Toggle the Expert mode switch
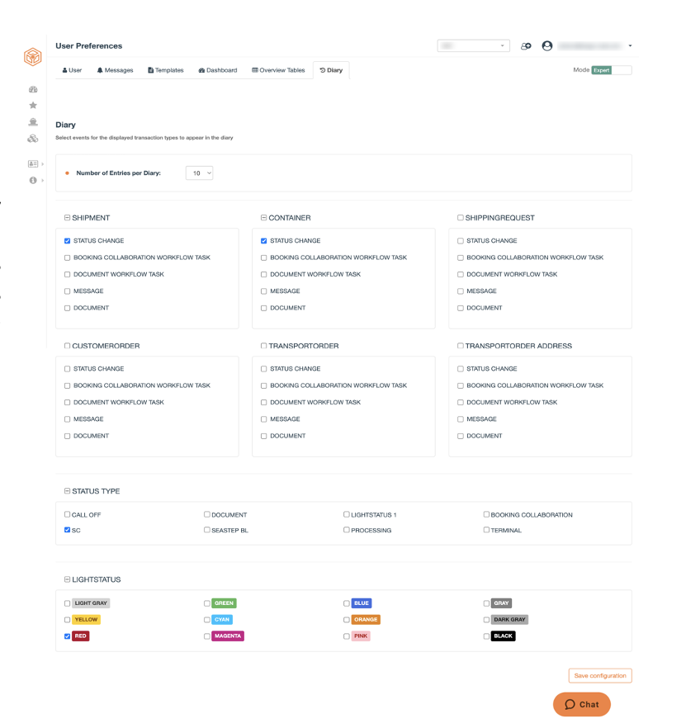Image resolution: width=700 pixels, height=728 pixels. pos(612,70)
